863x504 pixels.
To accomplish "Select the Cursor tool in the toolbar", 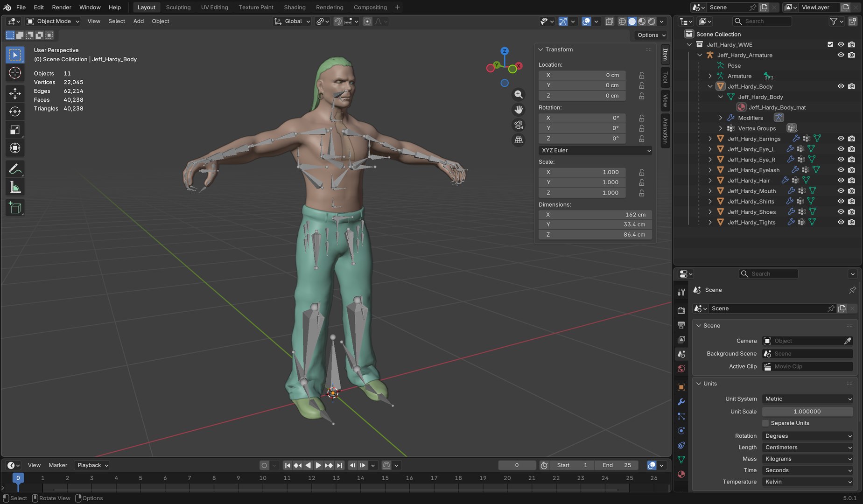I will [15, 73].
